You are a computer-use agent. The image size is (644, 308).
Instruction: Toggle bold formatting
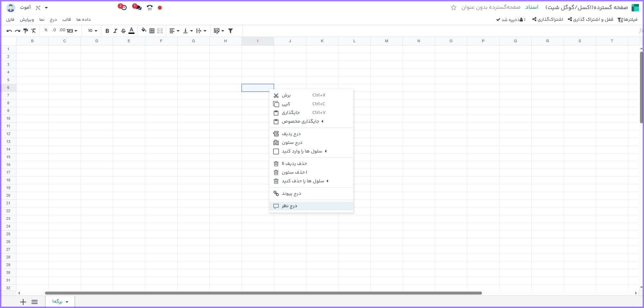107,31
